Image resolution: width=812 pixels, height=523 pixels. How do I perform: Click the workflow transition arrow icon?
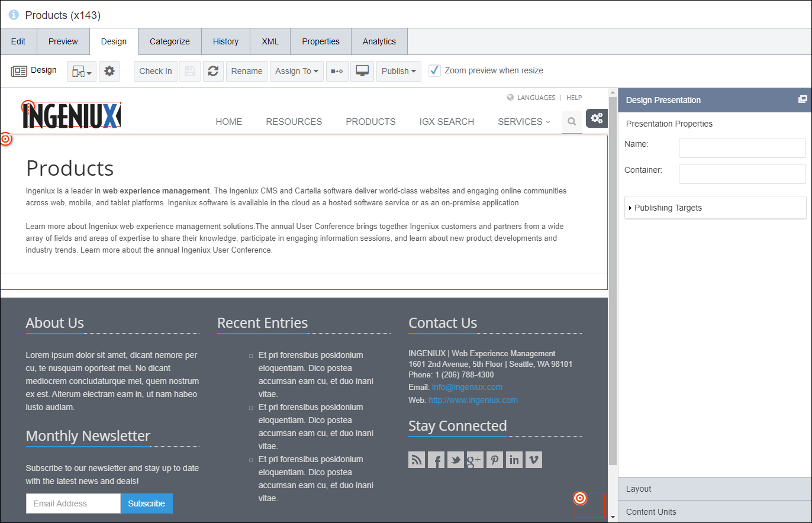click(337, 71)
